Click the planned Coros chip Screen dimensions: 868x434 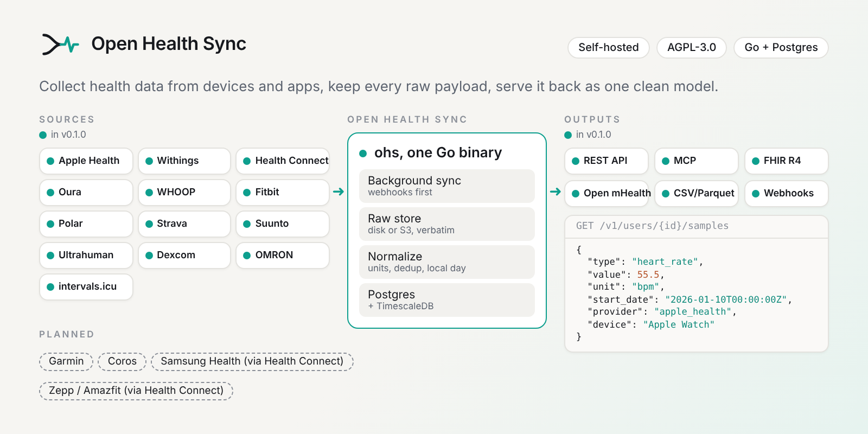coord(122,361)
